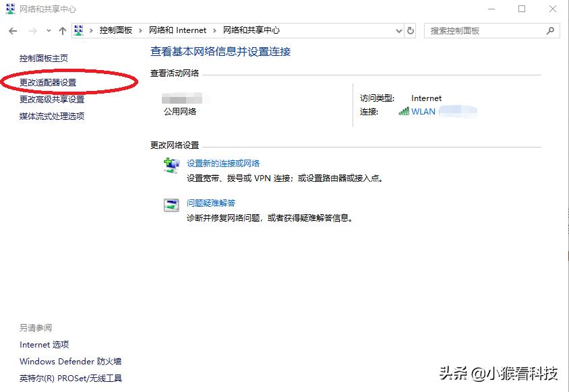Click the network icon in the address bar
Viewport: 569px width, 392px height.
point(80,30)
